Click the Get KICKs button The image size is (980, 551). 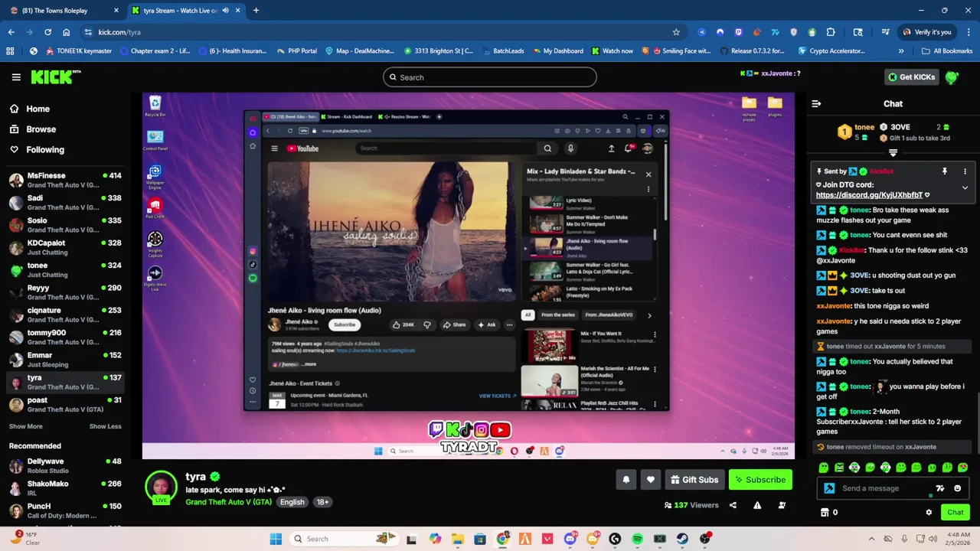(911, 77)
